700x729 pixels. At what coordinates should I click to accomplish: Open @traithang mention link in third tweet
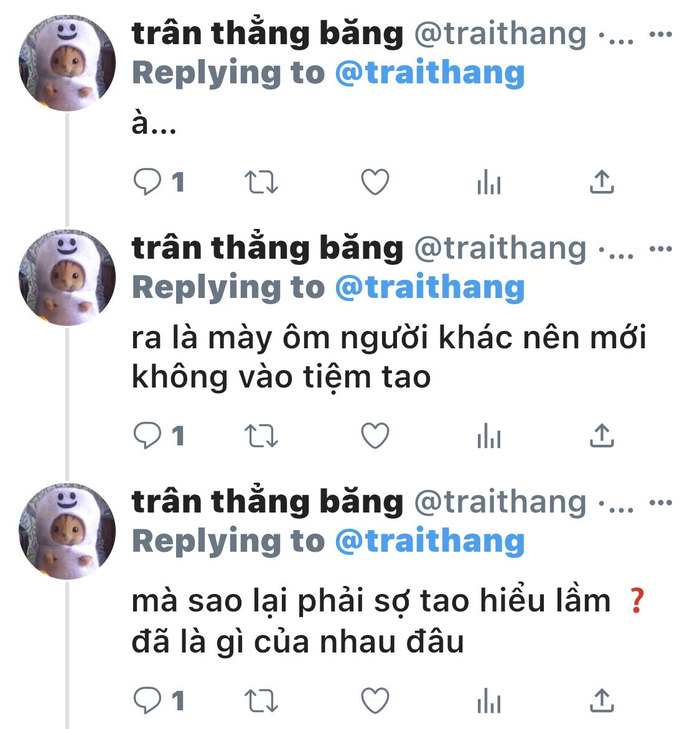click(430, 542)
